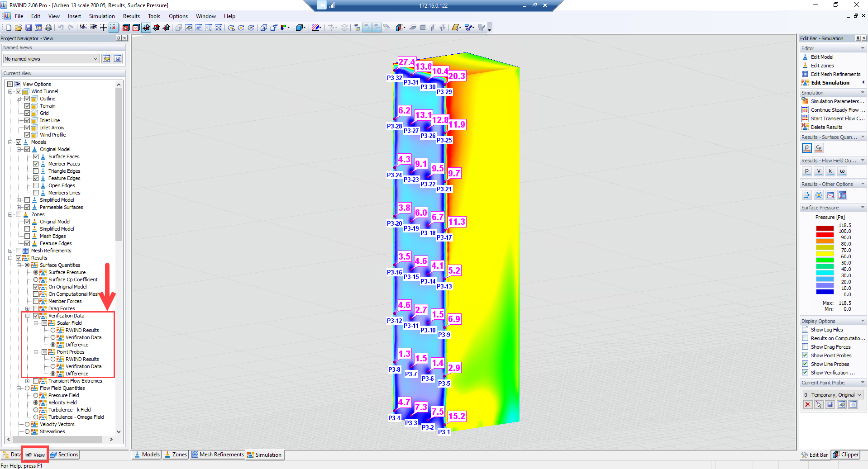The width and height of the screenshot is (868, 469).
Task: Click Start Transient Flow
Action: pos(837,118)
